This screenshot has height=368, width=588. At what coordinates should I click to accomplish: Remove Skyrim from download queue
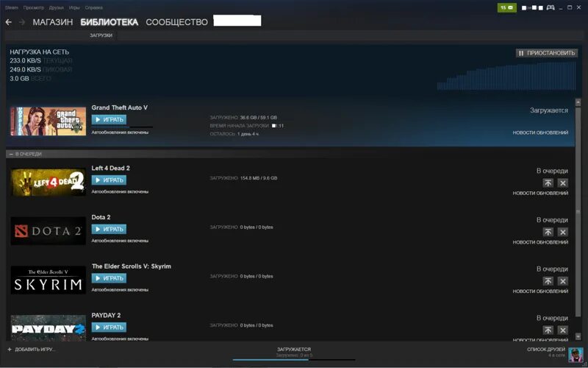[x=562, y=281]
